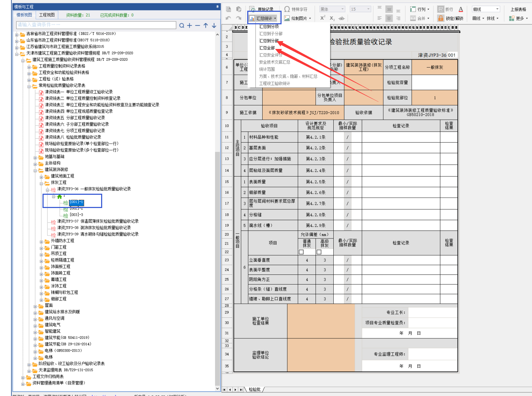Expand the 外墙防水工程 folder
This screenshot has width=532, height=396.
click(x=41, y=241)
